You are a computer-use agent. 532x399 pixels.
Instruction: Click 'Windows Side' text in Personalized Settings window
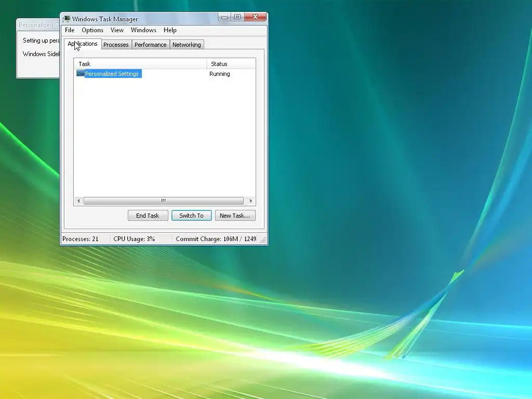tap(41, 54)
